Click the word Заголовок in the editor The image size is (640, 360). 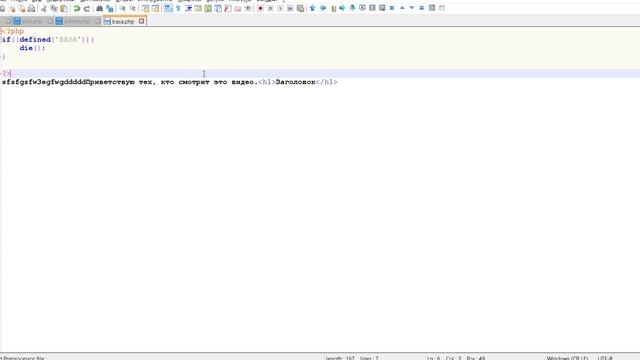click(296, 82)
